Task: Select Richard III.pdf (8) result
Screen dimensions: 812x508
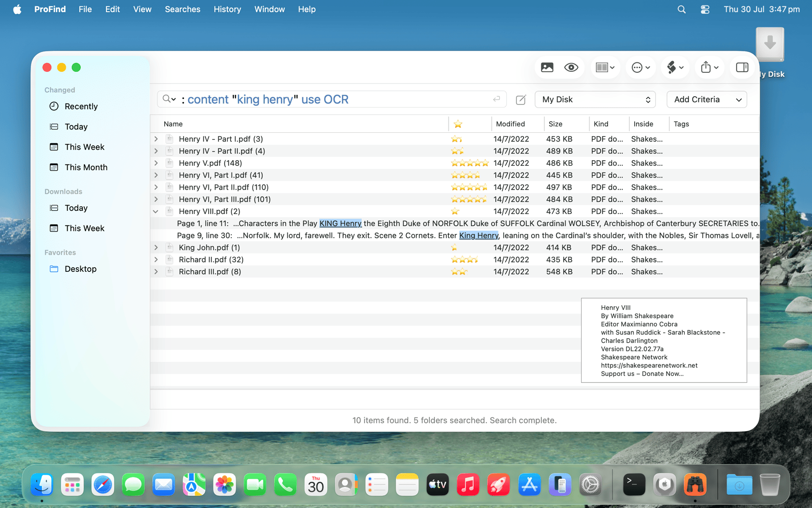Action: tap(210, 272)
